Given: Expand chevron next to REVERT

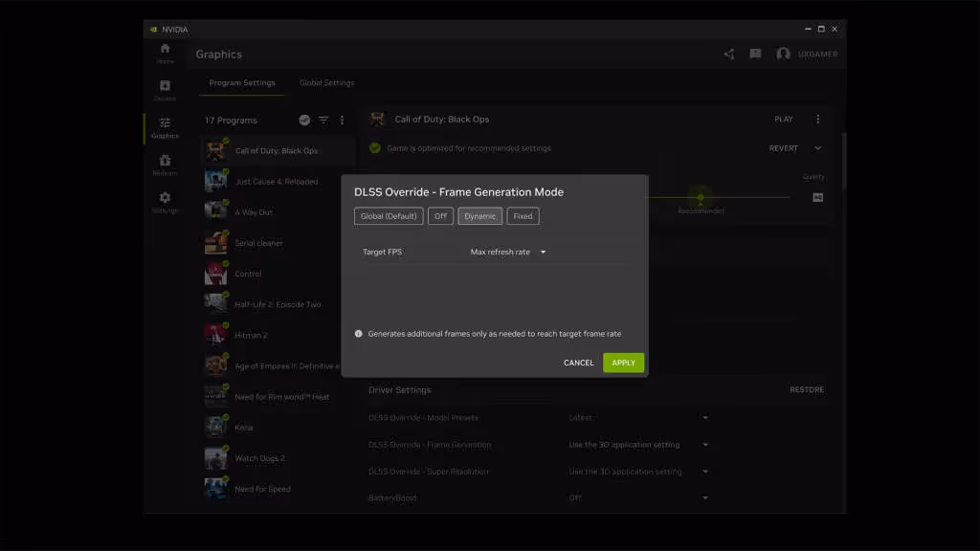Looking at the screenshot, I should (818, 148).
